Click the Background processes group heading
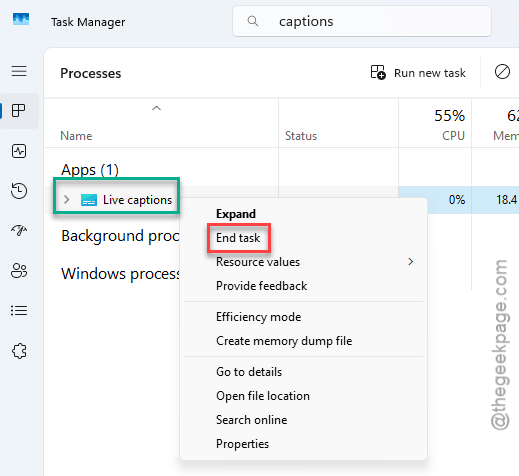The height and width of the screenshot is (476, 519). click(120, 236)
